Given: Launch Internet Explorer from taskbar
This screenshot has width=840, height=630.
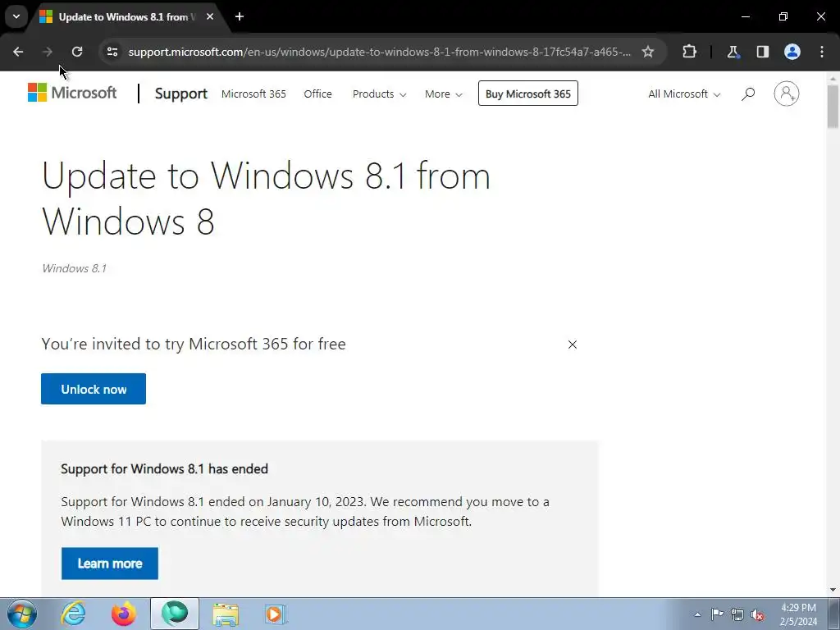Looking at the screenshot, I should [73, 614].
